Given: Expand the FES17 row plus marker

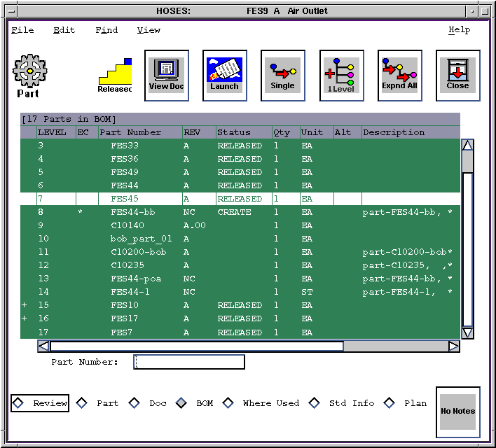Looking at the screenshot, I should pos(25,319).
